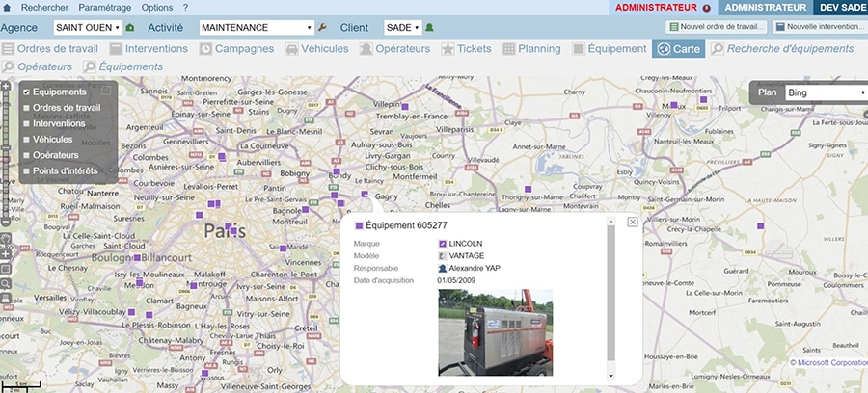This screenshot has height=393, width=868.
Task: Select the pan hand tool on map
Action: pyautogui.click(x=6, y=239)
